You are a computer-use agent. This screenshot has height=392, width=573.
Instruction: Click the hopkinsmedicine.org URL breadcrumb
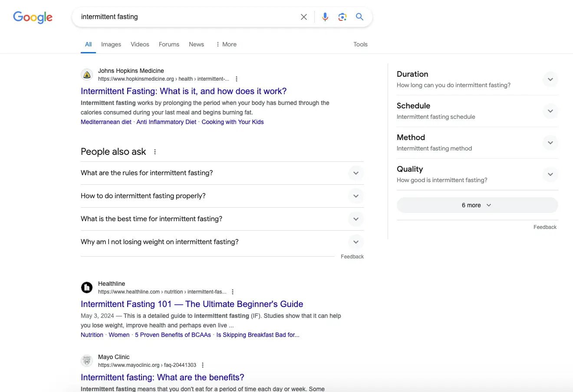(x=164, y=79)
